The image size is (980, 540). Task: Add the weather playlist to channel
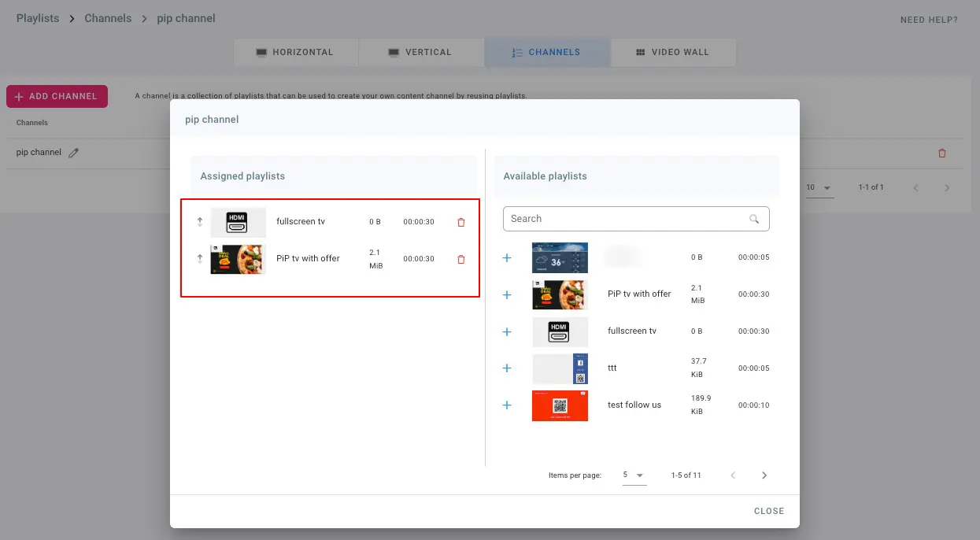coord(507,257)
